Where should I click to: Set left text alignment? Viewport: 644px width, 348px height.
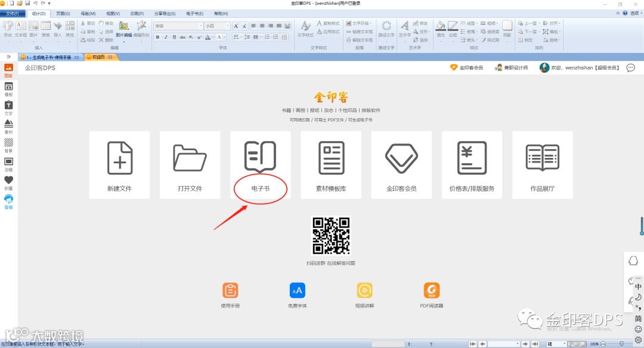click(253, 26)
